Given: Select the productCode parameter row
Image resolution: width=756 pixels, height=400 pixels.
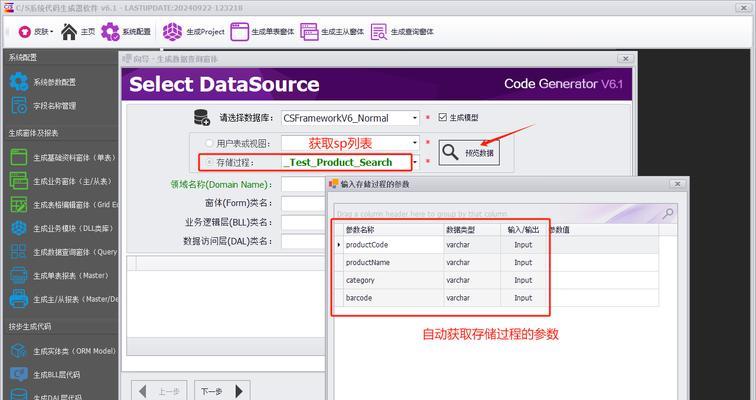Looking at the screenshot, I should pyautogui.click(x=497, y=245).
